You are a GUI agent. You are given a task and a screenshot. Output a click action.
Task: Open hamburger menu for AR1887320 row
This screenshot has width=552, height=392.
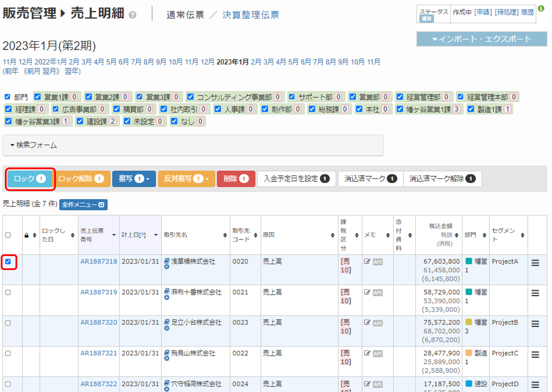(x=535, y=324)
